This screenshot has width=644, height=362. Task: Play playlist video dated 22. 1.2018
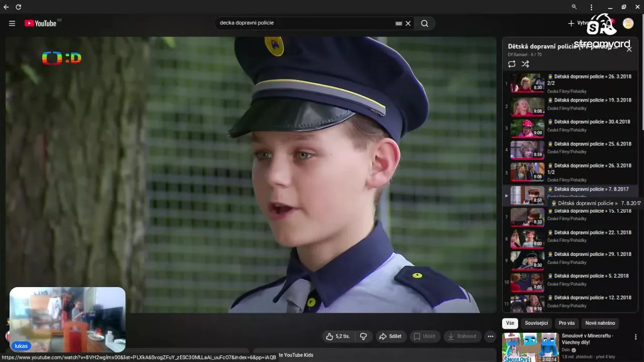click(x=571, y=238)
